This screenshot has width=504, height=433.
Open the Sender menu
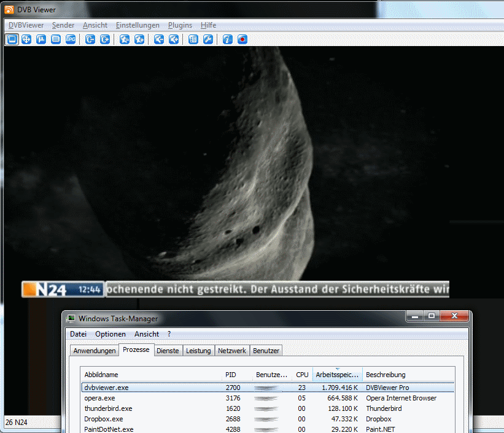(63, 25)
